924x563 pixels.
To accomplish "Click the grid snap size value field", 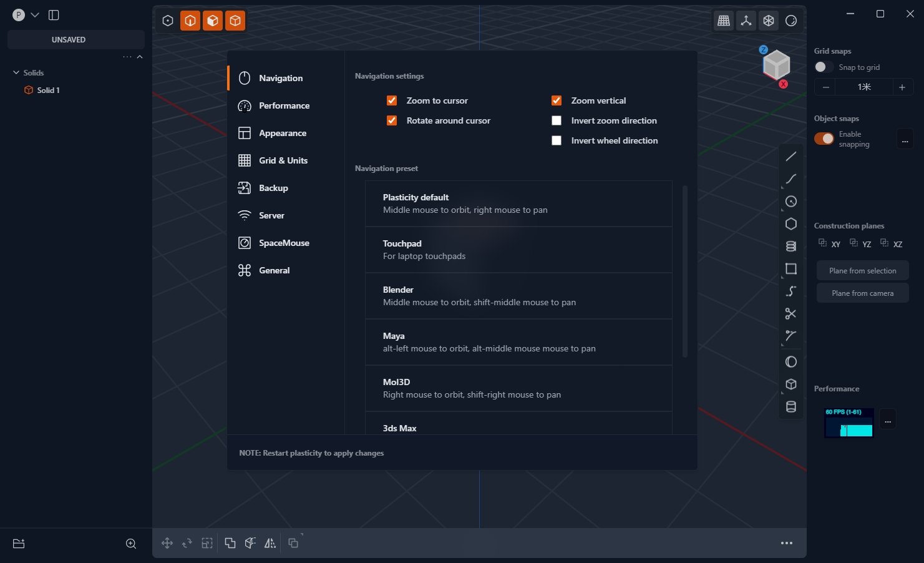I will pos(864,87).
